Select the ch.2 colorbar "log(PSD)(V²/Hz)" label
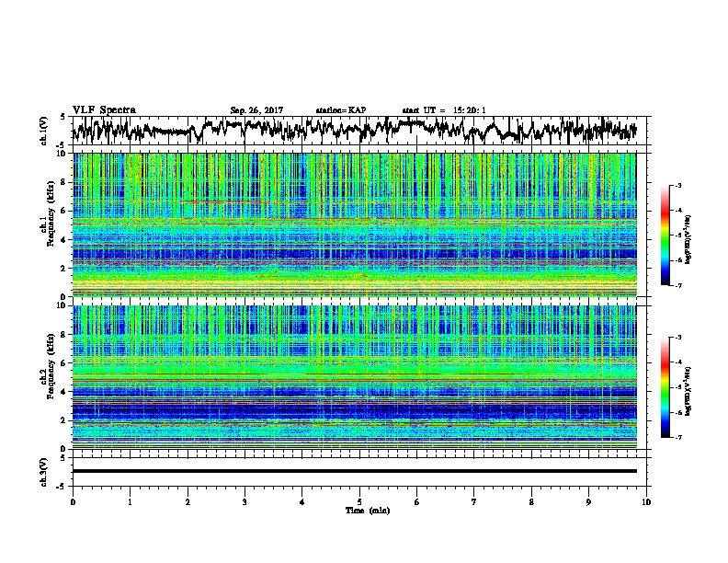 click(x=688, y=391)
